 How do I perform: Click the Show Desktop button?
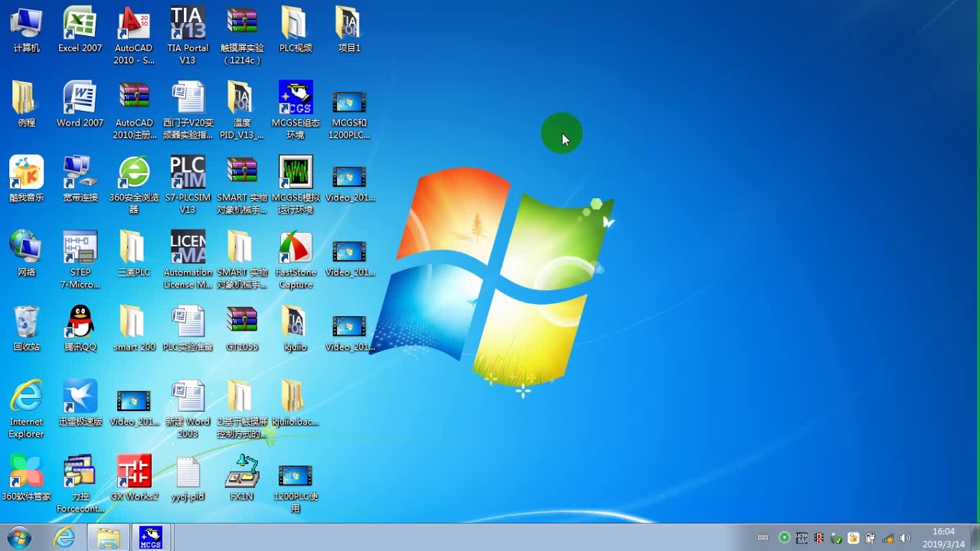[974, 538]
